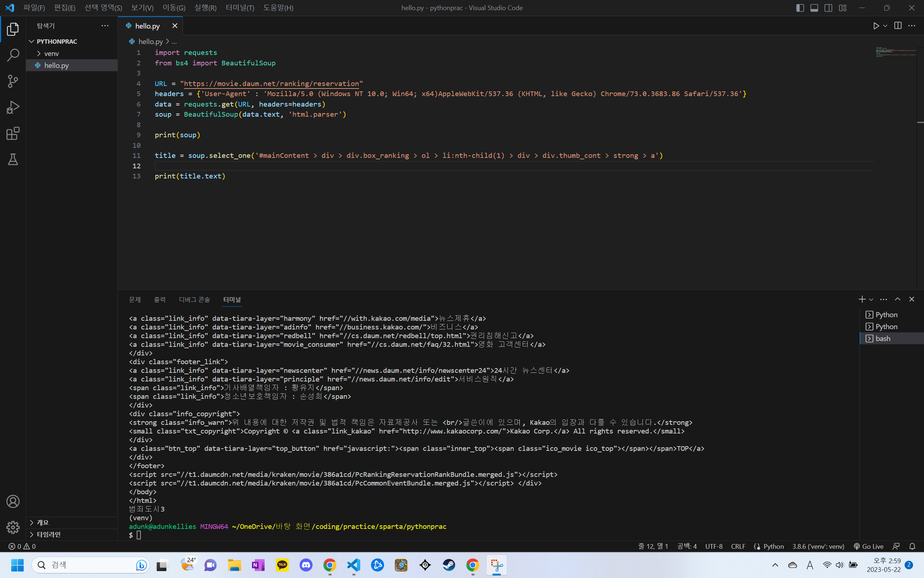Run the Python file with play button

876,26
